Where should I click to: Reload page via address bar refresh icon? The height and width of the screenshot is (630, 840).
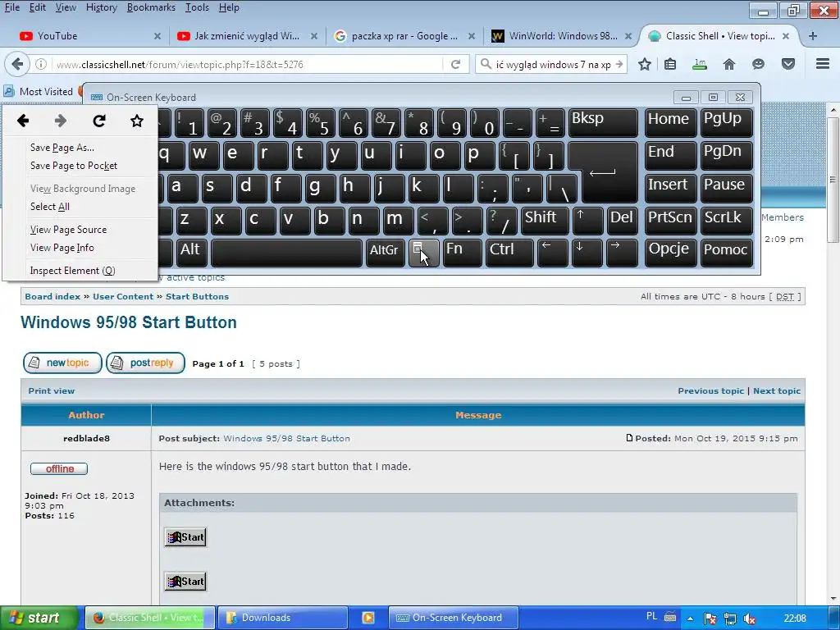coord(455,64)
